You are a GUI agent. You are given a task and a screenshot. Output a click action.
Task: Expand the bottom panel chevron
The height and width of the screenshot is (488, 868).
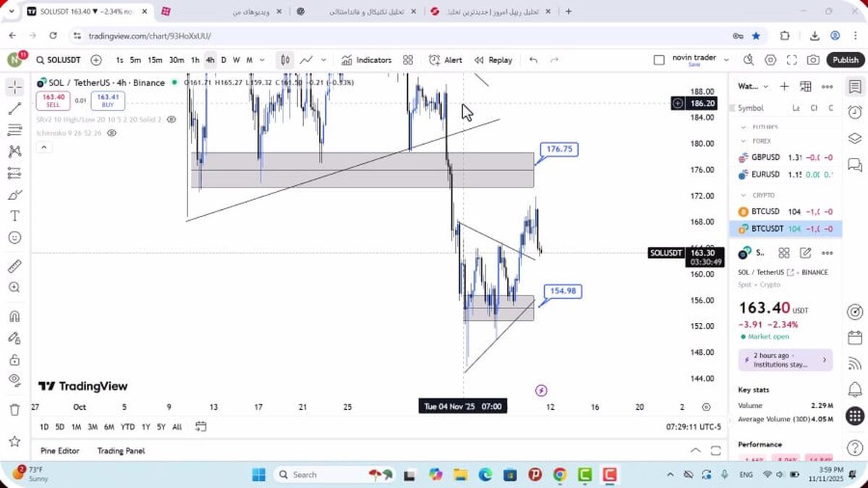tap(695, 450)
